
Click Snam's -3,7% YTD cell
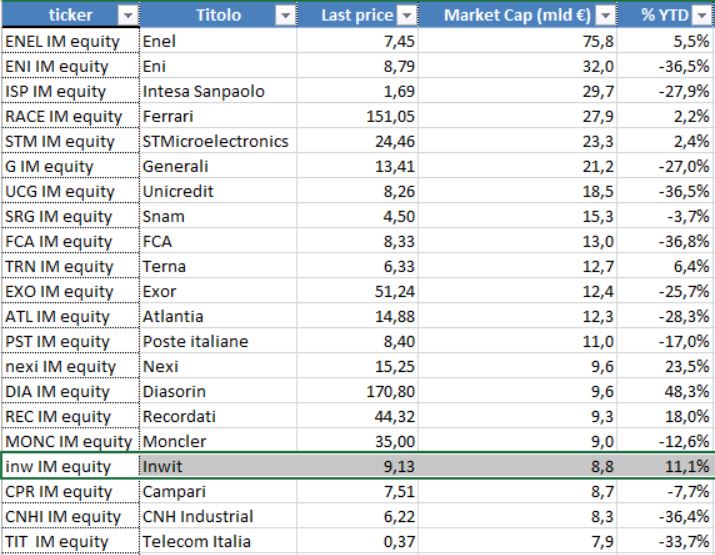[x=666, y=216]
